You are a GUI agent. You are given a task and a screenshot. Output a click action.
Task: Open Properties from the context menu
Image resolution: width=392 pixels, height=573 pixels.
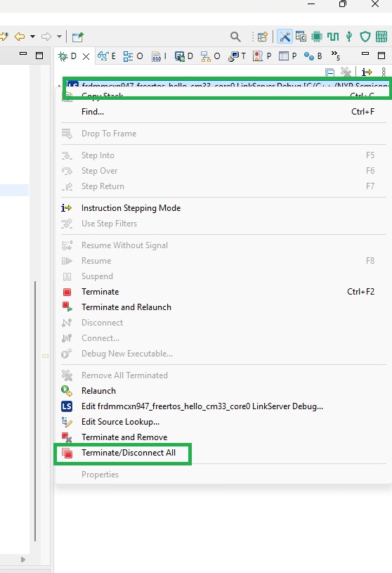(x=223, y=475)
